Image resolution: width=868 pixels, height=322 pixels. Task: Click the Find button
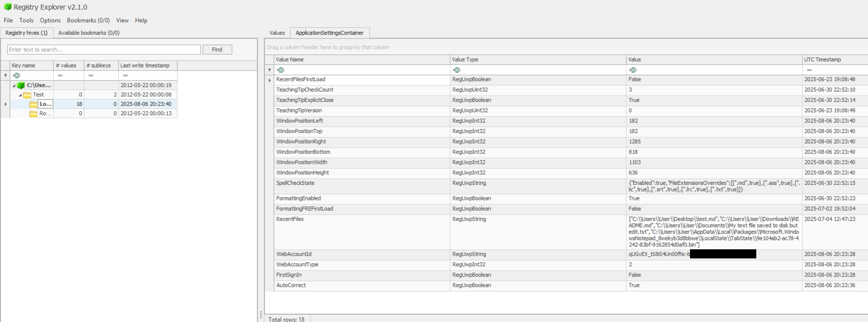(217, 49)
